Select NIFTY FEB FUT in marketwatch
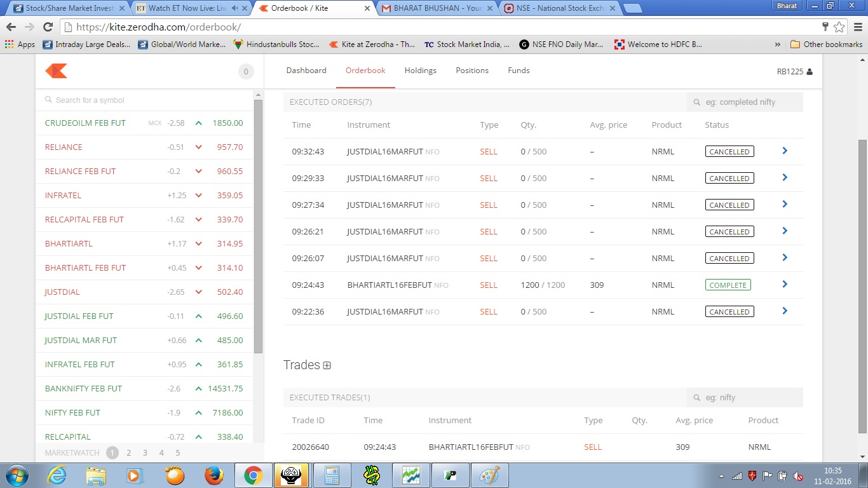This screenshot has width=868, height=488. pos(144,413)
